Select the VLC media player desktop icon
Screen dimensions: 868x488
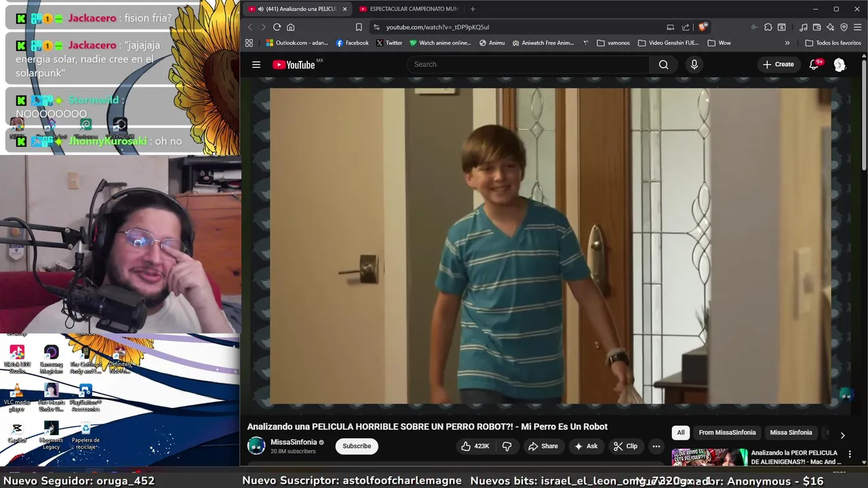(17, 396)
